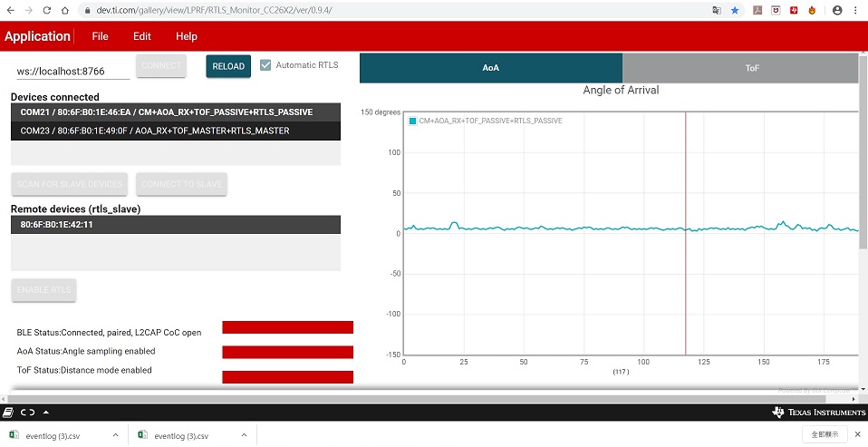868x447 pixels.
Task: Click the padlock site info icon
Action: coord(87,10)
